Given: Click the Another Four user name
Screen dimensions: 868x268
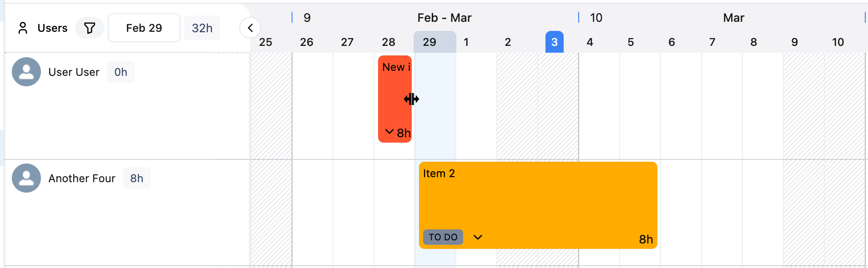Looking at the screenshot, I should point(82,179).
